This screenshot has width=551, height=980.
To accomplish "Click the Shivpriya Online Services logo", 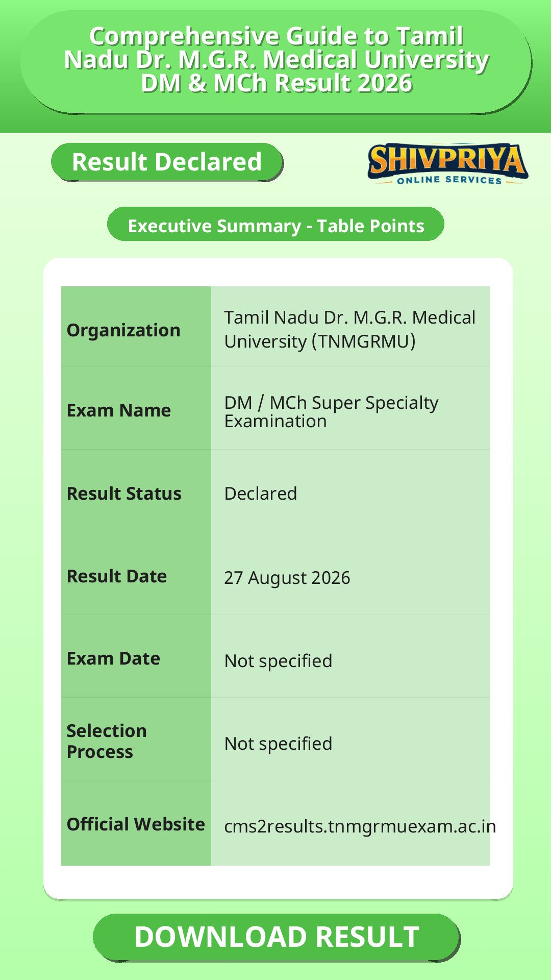I will (447, 163).
